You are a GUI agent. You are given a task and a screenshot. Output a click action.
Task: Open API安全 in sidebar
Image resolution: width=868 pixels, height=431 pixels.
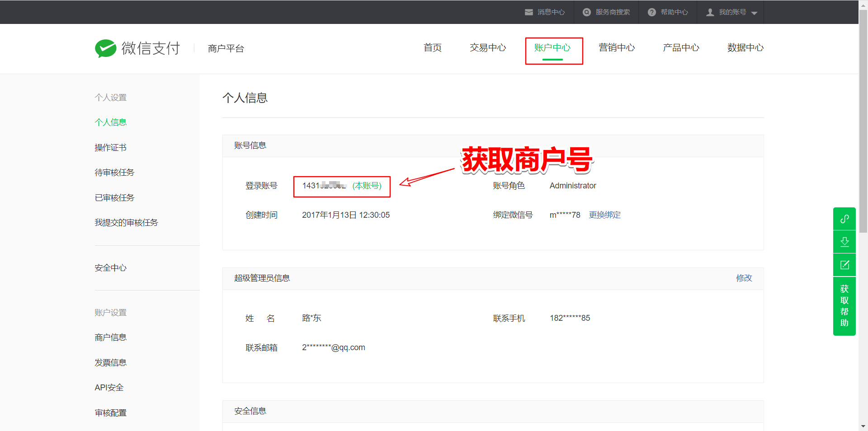[x=109, y=388]
